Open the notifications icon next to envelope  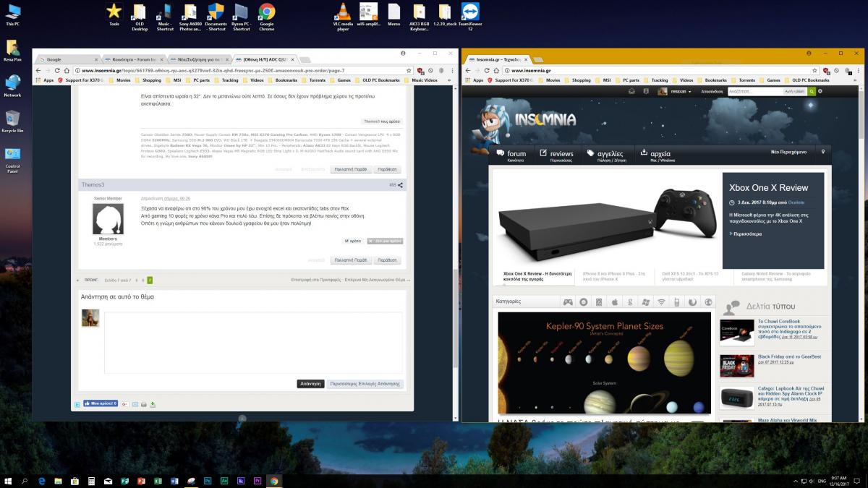click(646, 92)
